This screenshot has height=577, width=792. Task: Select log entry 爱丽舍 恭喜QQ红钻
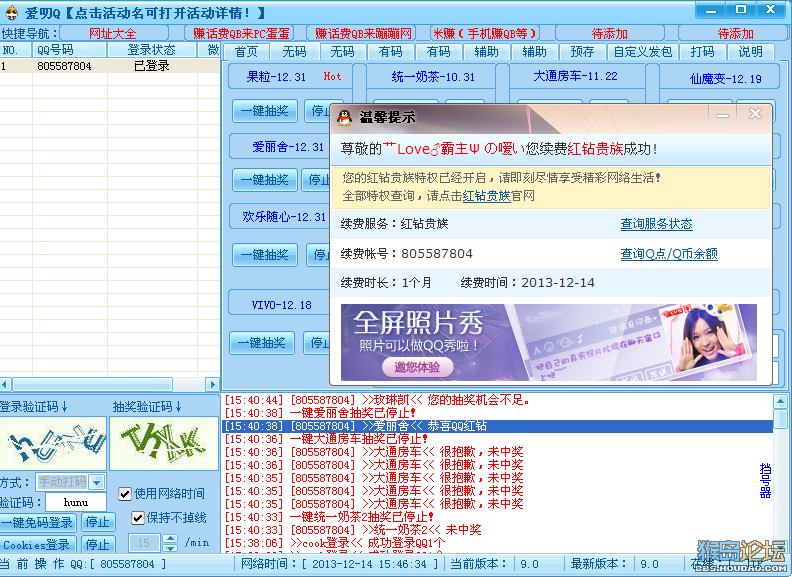click(497, 426)
